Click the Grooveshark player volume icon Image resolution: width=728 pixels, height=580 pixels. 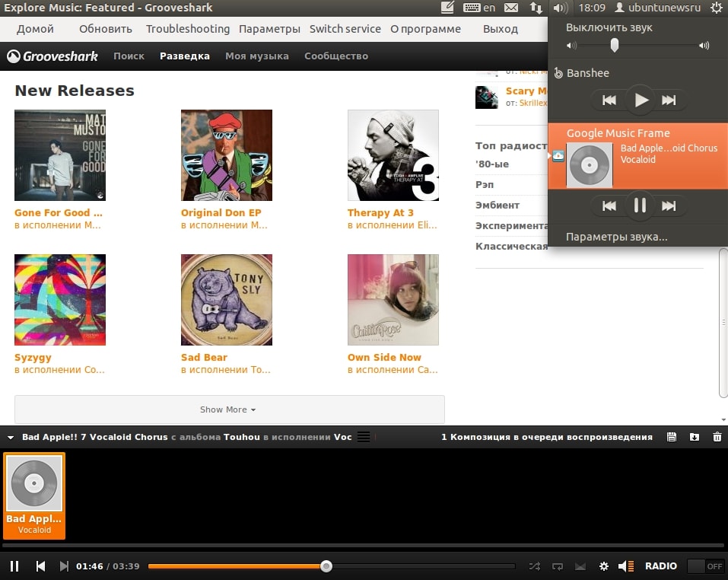[x=626, y=566]
